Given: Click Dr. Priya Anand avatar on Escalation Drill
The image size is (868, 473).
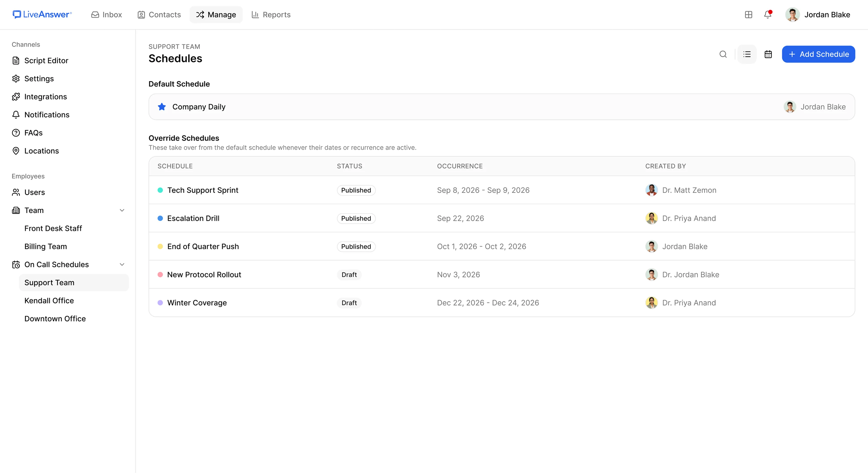Looking at the screenshot, I should (x=651, y=219).
